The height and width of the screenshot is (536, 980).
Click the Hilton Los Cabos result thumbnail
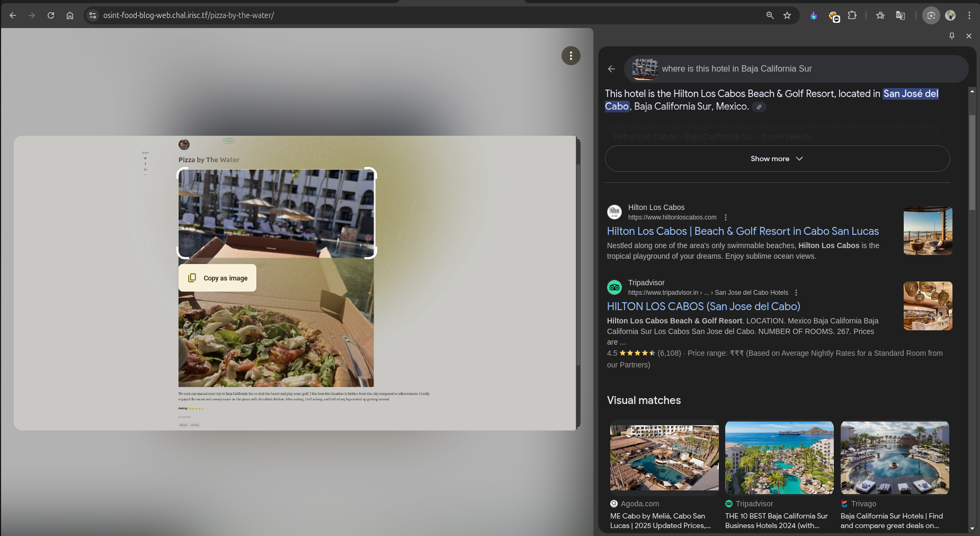pos(928,231)
